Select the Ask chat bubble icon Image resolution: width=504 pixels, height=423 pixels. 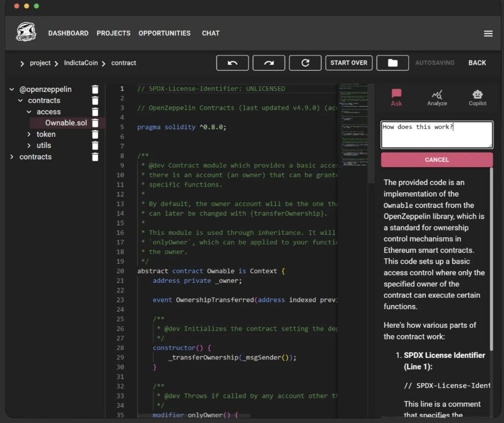(x=396, y=97)
